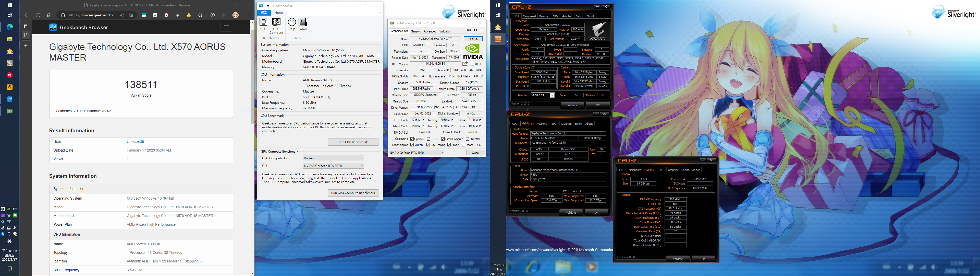980x276 pixels.
Task: Toggle the OpenCL checkbox in GPU-Z
Action: tap(412, 139)
